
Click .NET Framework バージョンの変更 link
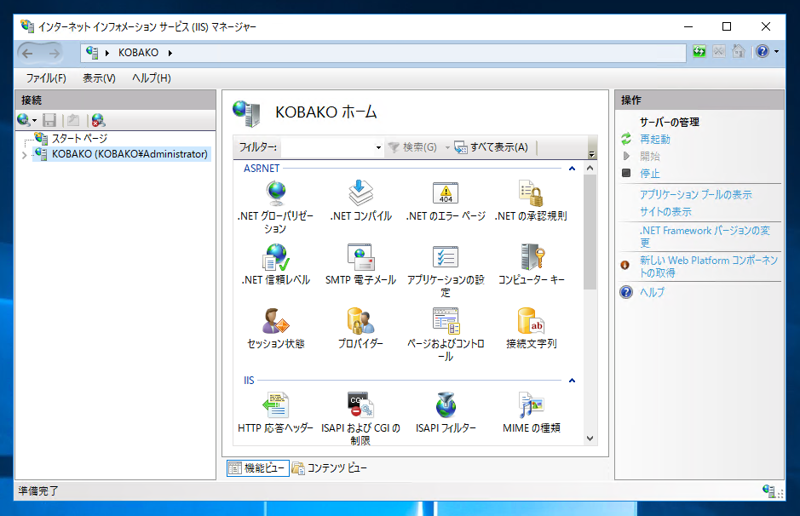pos(705,236)
